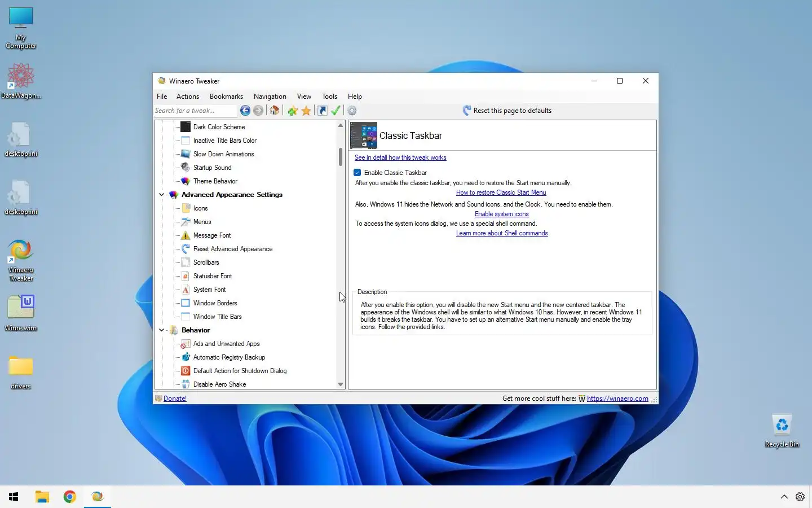Click the green checkmark toolbar icon
This screenshot has width=812, height=508.
336,111
